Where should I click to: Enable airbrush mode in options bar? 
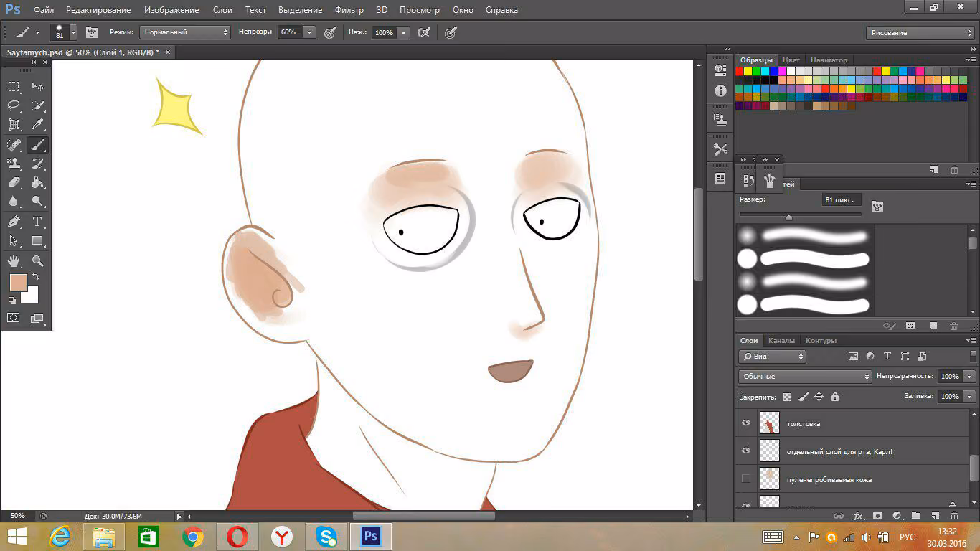(424, 32)
